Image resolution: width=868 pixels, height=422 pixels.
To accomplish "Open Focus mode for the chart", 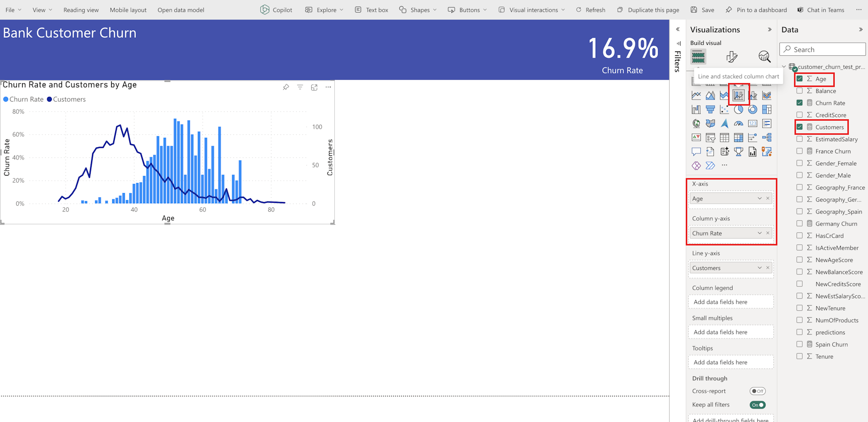I will point(314,87).
